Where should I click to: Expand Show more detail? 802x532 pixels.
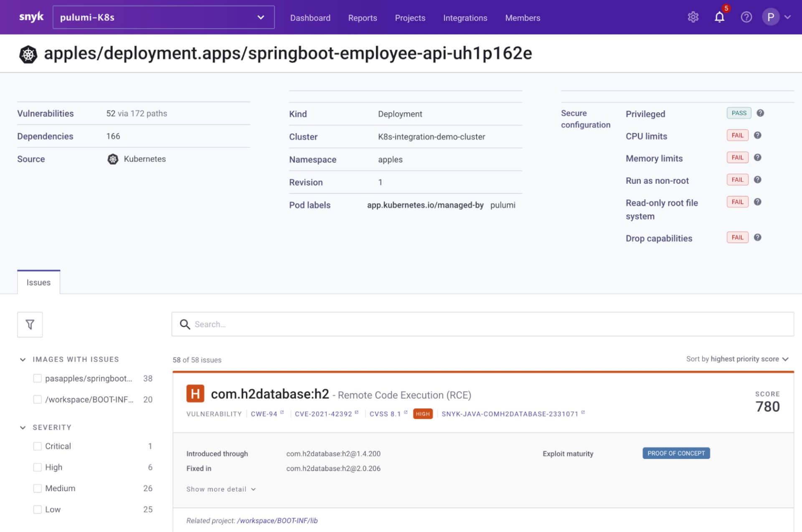click(221, 489)
